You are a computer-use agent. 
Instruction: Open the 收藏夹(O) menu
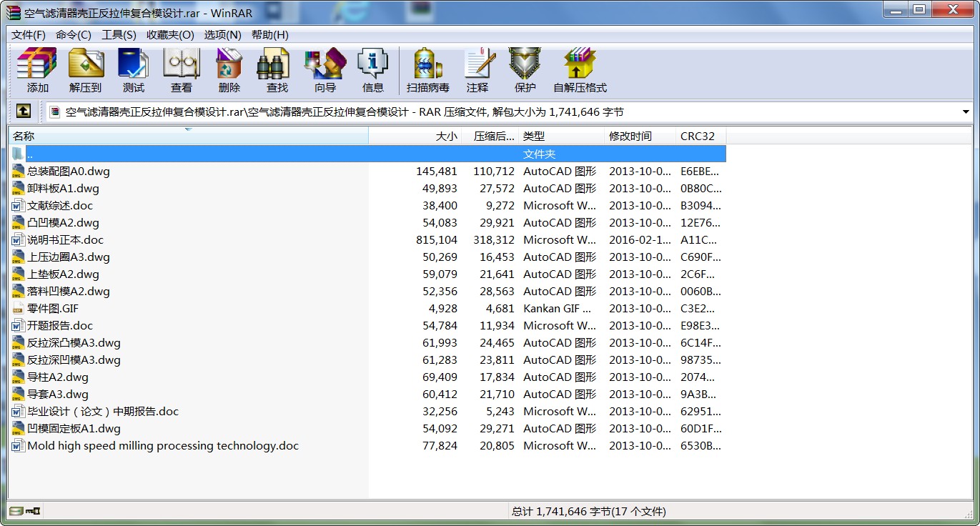(170, 35)
